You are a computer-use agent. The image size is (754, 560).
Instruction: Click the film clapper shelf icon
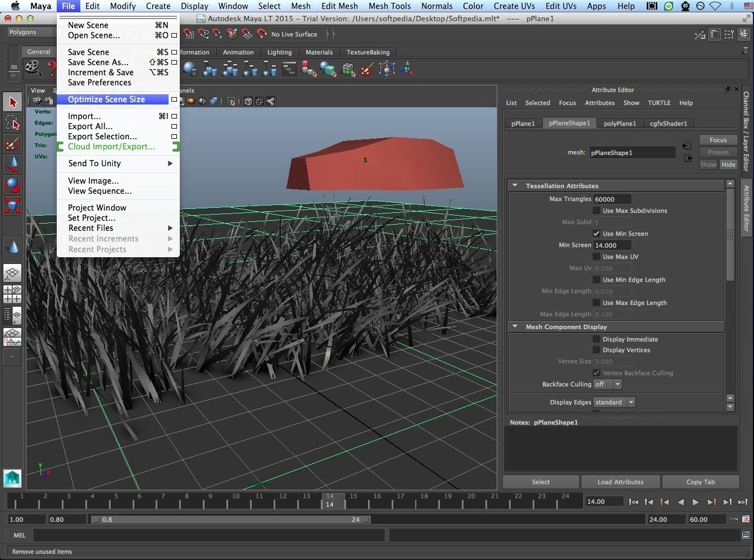[x=34, y=68]
